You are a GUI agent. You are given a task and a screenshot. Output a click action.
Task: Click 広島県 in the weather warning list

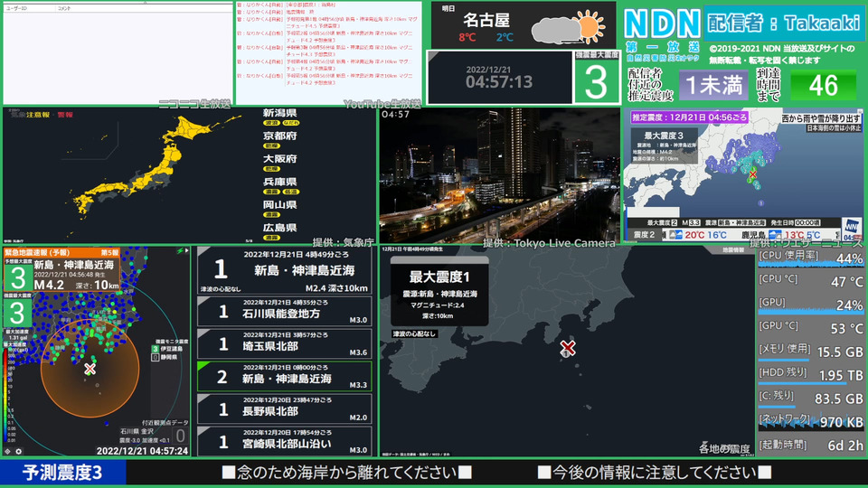click(279, 228)
